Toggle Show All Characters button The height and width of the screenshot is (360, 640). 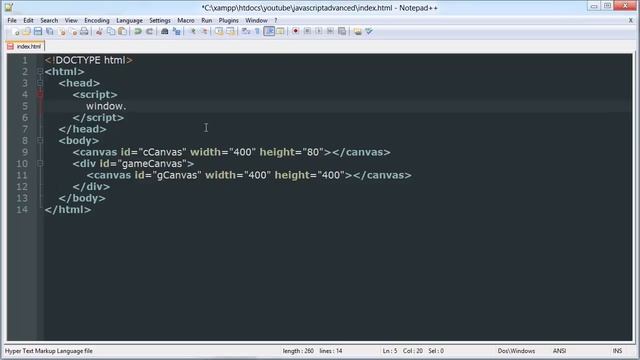click(x=258, y=31)
